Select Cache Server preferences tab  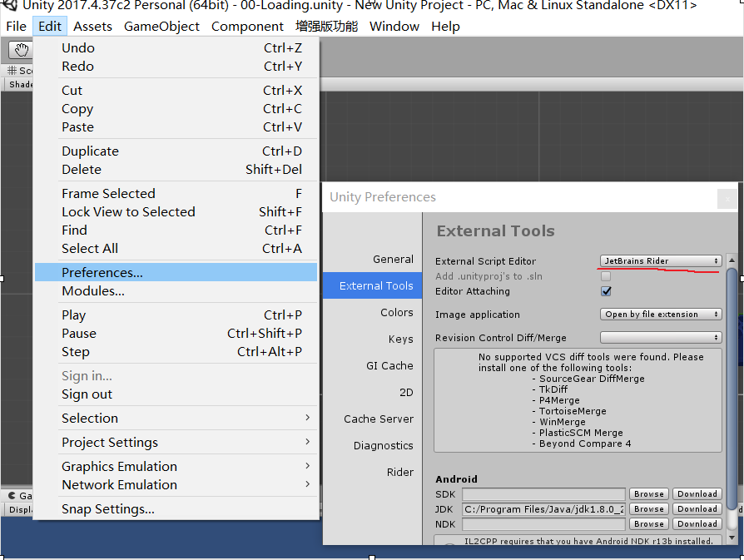(x=373, y=419)
